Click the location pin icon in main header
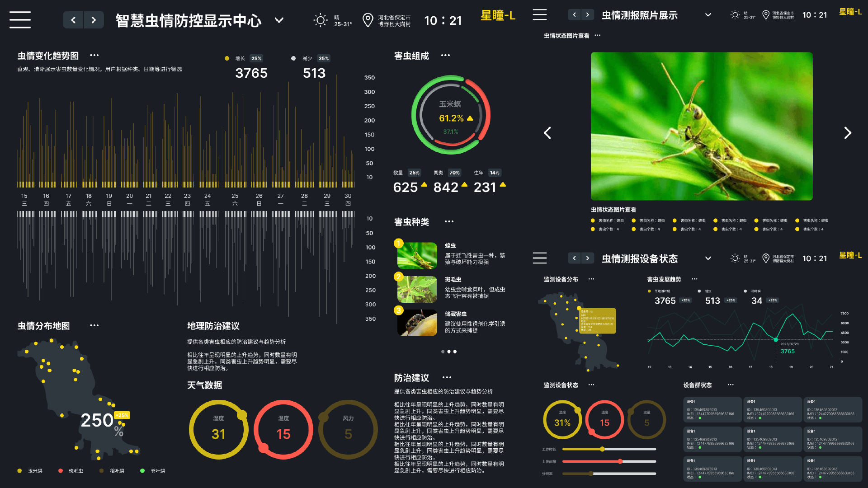 [x=368, y=20]
